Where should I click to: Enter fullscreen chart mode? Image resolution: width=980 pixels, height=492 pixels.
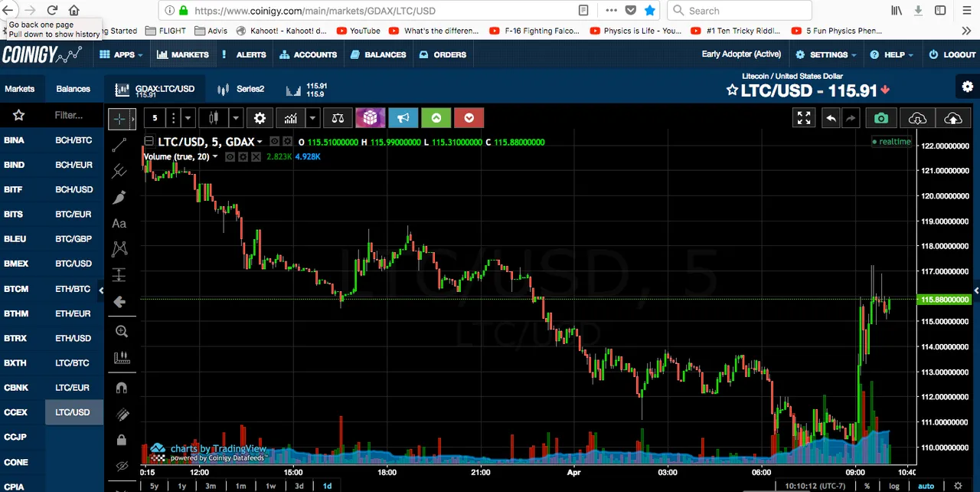pos(804,118)
